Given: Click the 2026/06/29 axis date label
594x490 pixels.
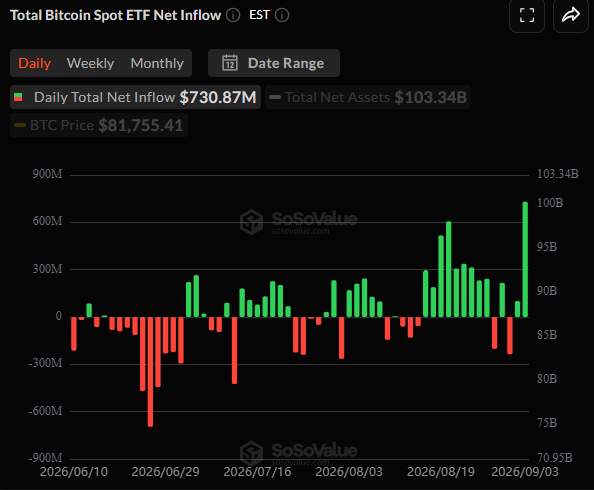Looking at the screenshot, I should point(166,472).
